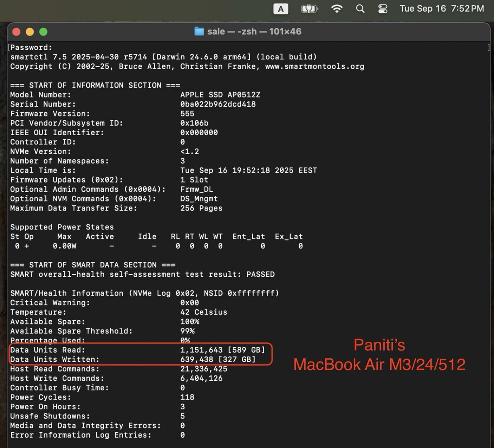
Task: Click the green full-screen window button
Action: (44, 32)
